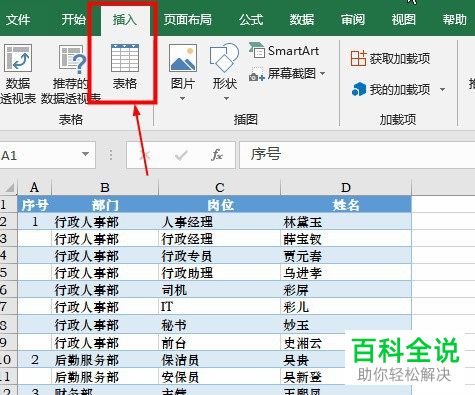Click header cell 部门
Viewport: 475px width, 395px height.
pos(105,205)
